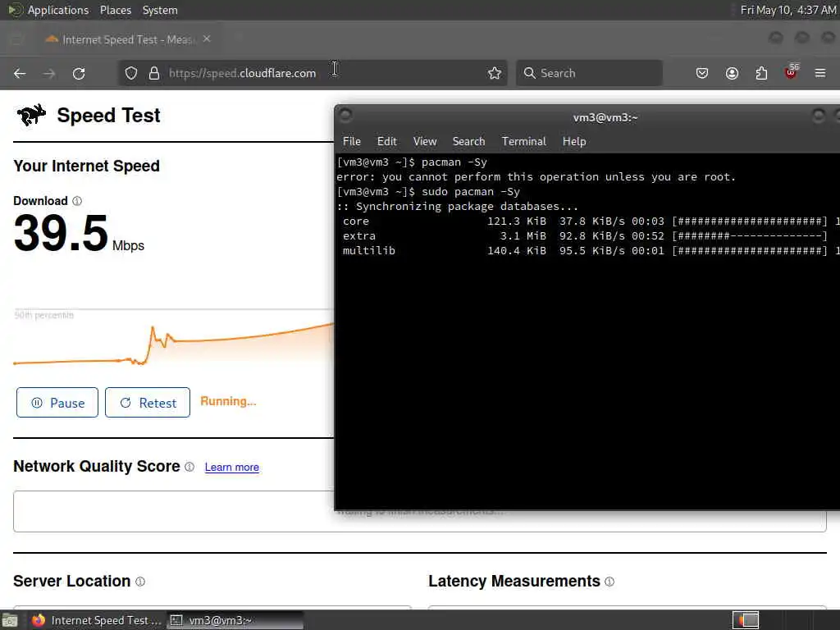Screen dimensions: 840x630
Task: Open the Firefox account icon
Action: click(732, 73)
